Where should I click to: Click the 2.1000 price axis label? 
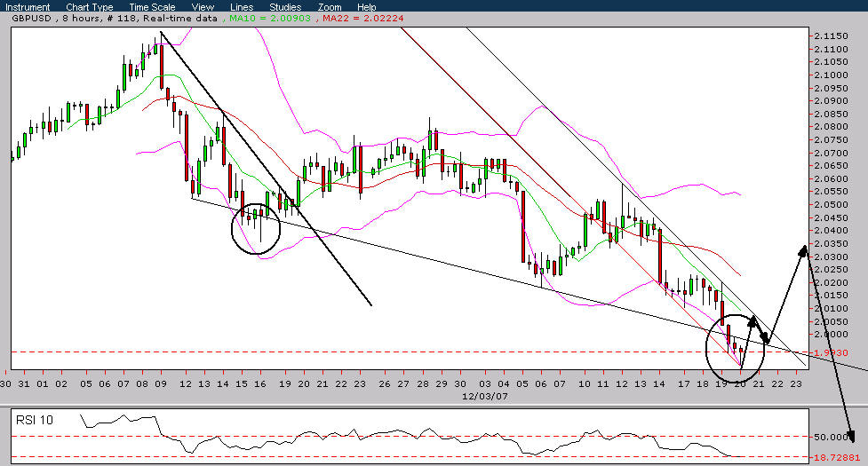pos(831,75)
